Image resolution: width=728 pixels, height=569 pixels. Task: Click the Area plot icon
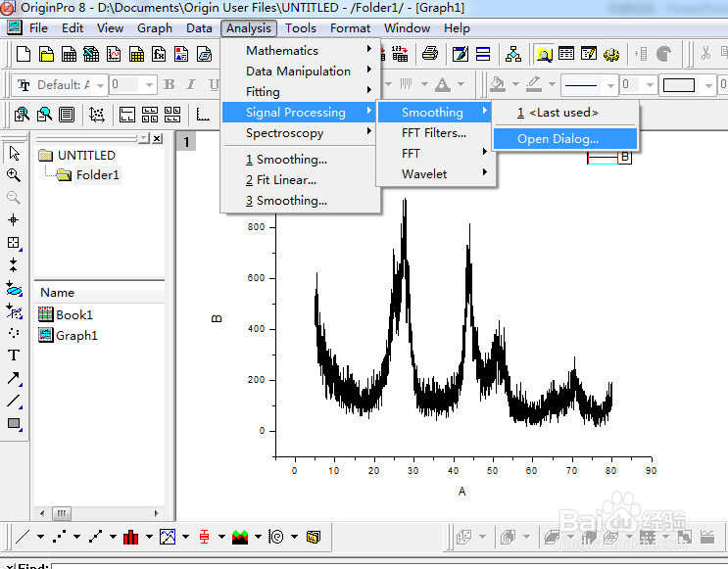(240, 537)
